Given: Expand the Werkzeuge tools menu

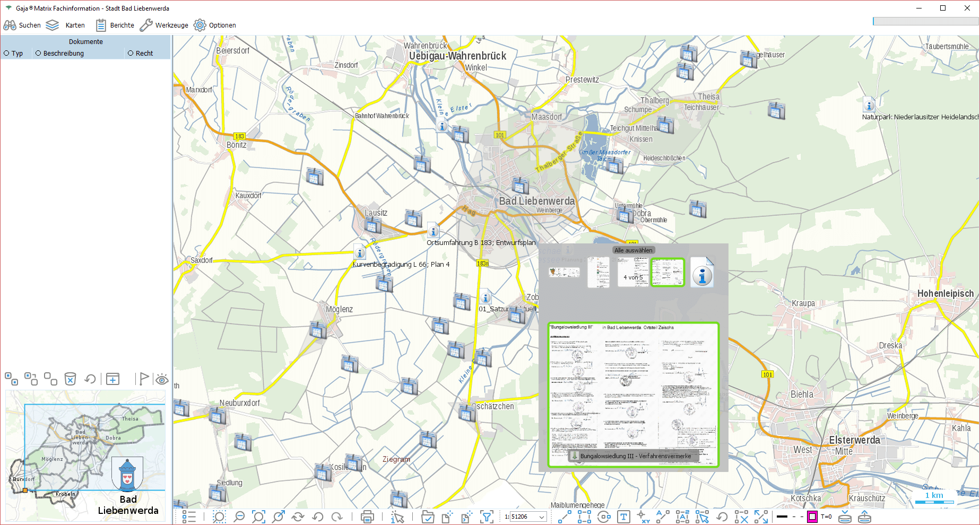Looking at the screenshot, I should (164, 25).
